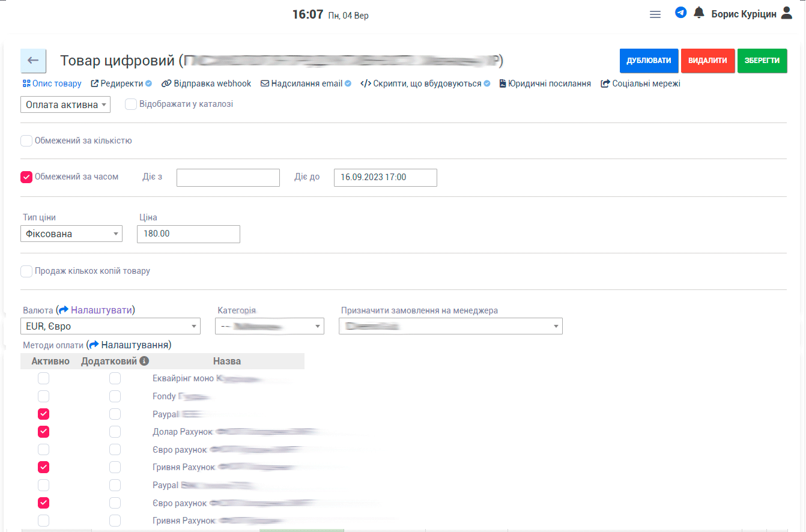Image resolution: width=806 pixels, height=532 pixels.
Task: Enable Продаж кількох копій товару checkbox
Action: click(x=26, y=271)
